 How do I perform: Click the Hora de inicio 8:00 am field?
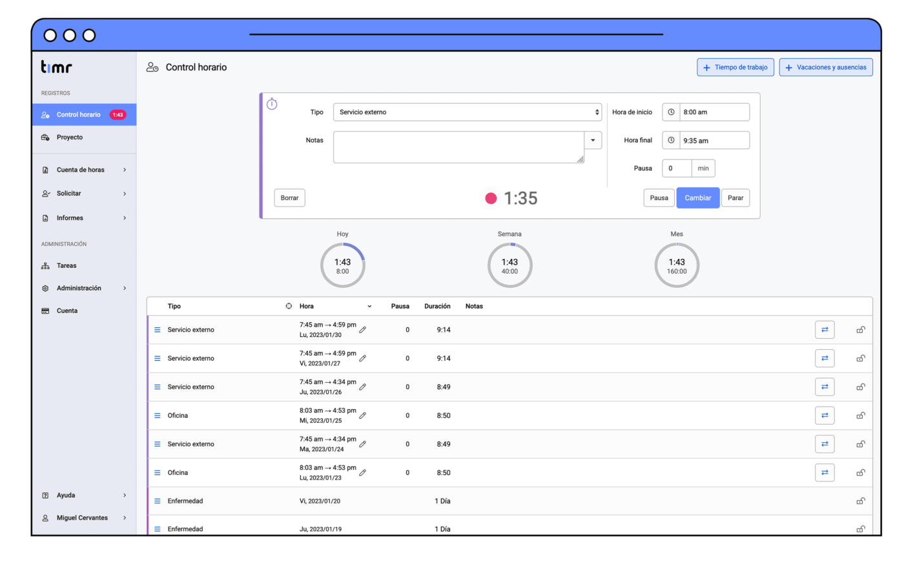(714, 112)
